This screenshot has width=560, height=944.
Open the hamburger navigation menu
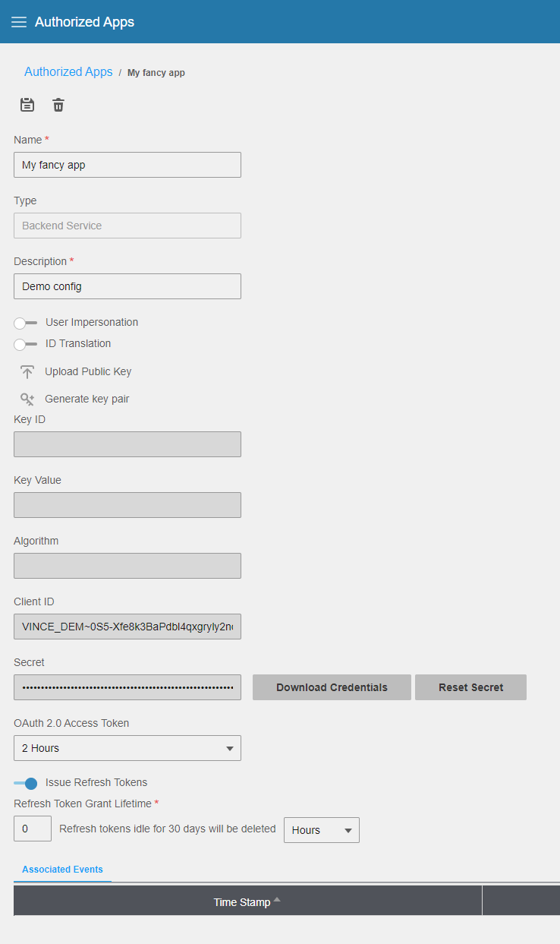(x=19, y=22)
